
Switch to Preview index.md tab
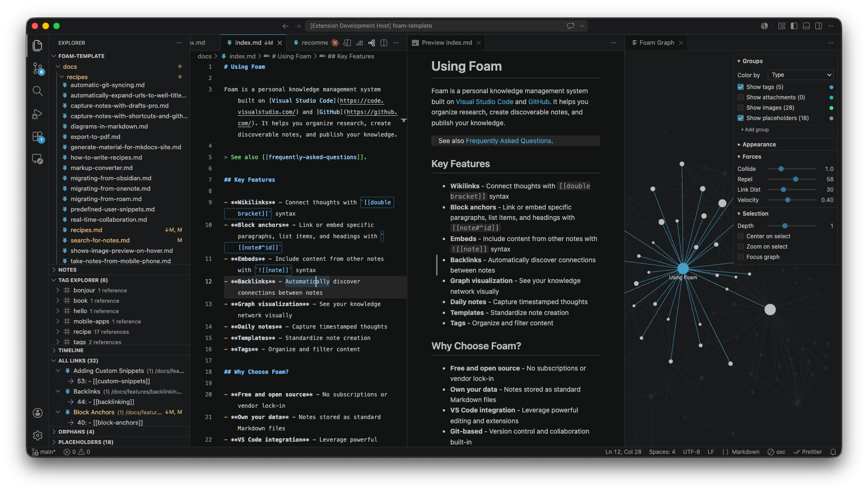pos(446,43)
